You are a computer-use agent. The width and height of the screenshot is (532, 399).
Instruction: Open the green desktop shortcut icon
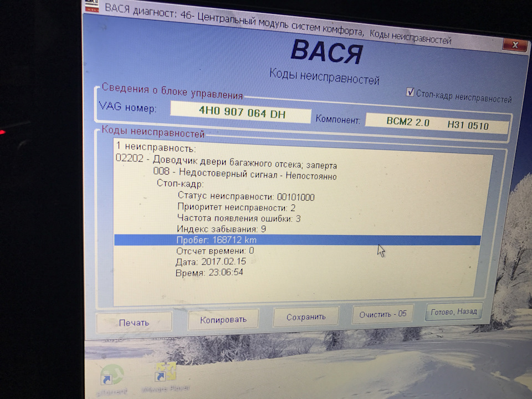[x=112, y=376]
